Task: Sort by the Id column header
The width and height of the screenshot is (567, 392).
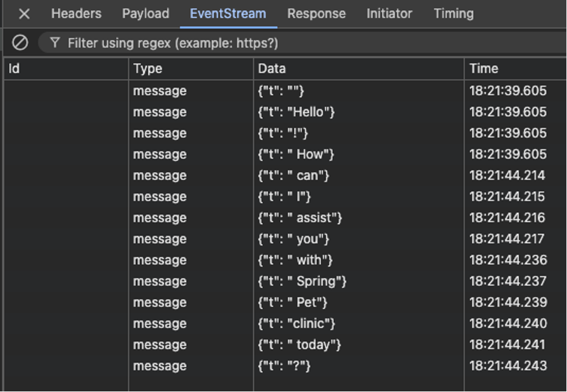Action: (x=66, y=69)
